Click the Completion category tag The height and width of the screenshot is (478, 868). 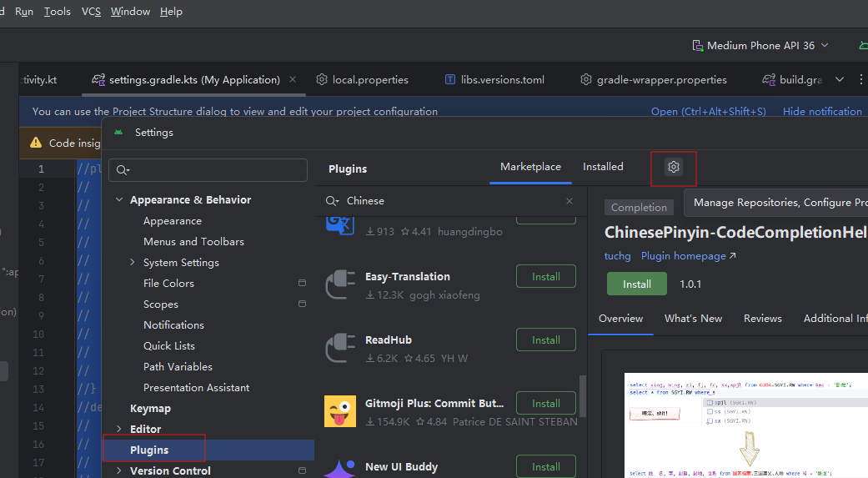coord(639,207)
